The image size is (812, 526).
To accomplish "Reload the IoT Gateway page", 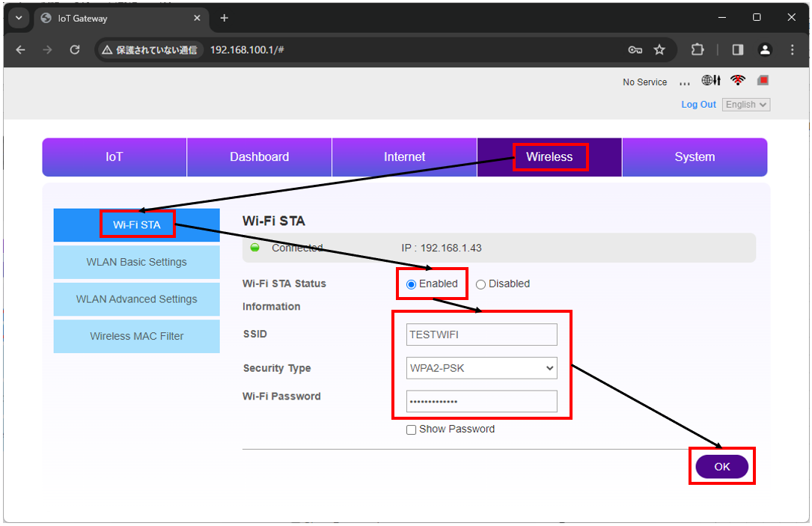I will (75, 50).
